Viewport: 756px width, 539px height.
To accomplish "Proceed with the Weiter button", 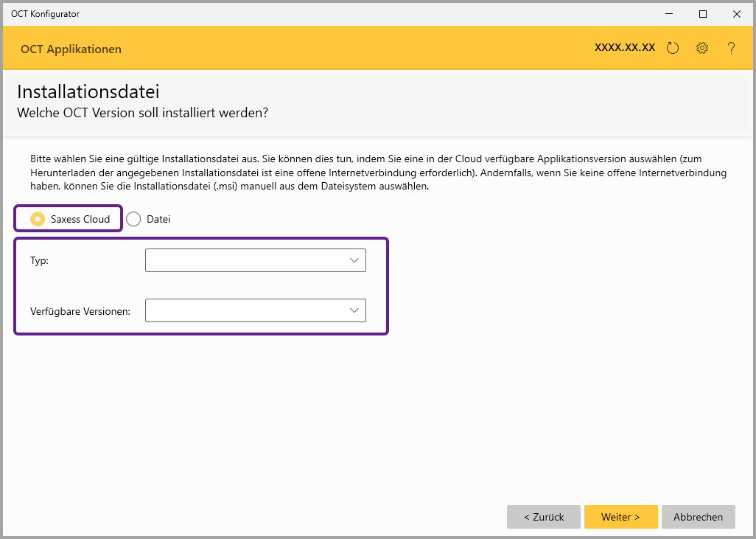I will (x=620, y=517).
